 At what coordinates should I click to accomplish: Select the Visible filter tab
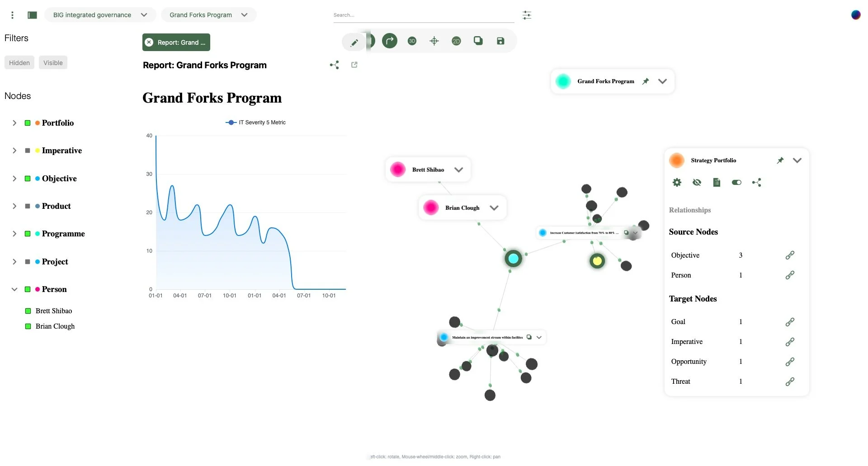coord(53,63)
